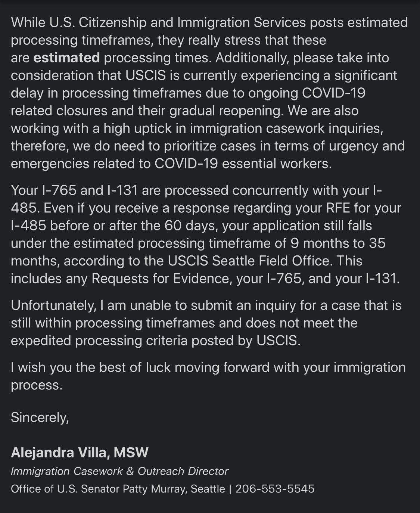Click the name Alejandra Villa, MSW
This screenshot has width=420, height=513.
click(x=80, y=453)
